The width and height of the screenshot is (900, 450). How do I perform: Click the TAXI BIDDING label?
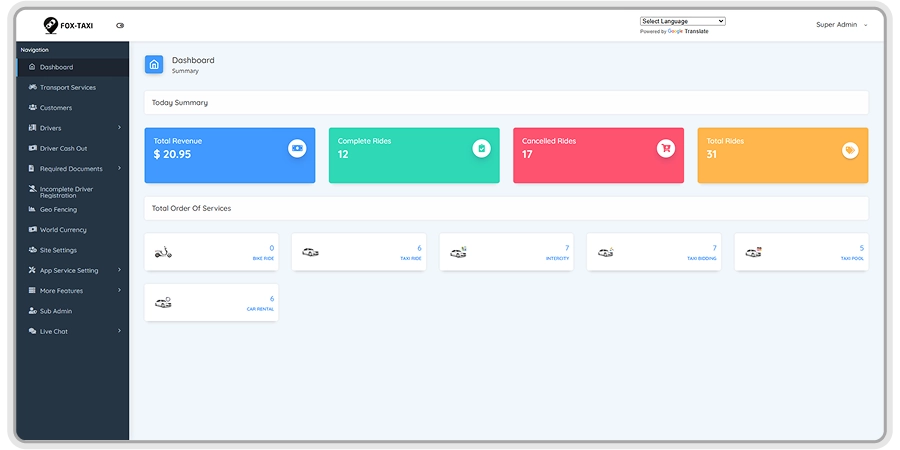[x=702, y=259]
